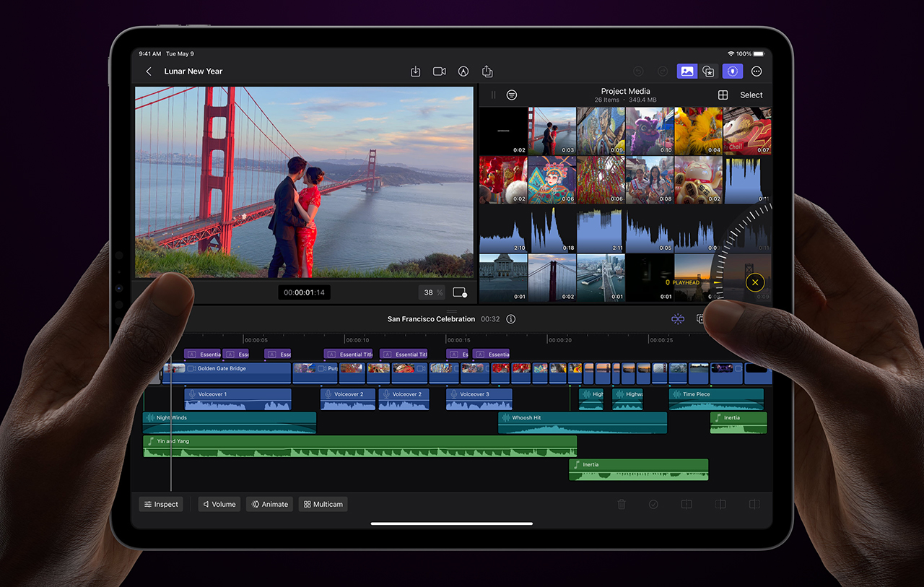Tap the import media icon
924x587 pixels.
415,71
